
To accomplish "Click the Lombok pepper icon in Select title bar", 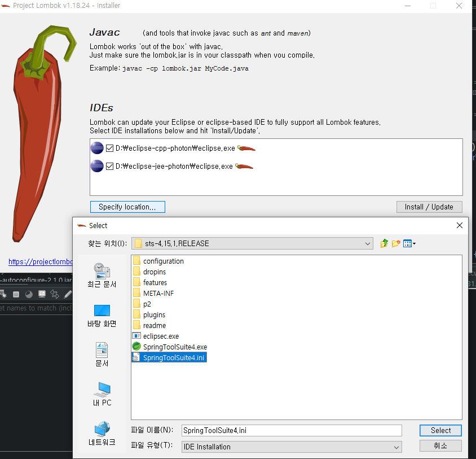I will [82, 226].
